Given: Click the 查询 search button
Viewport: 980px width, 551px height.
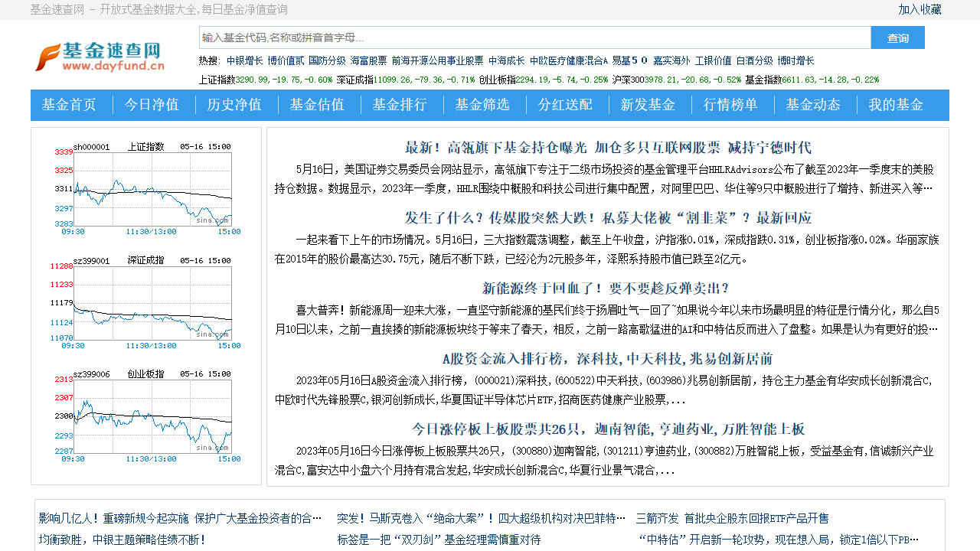Looking at the screenshot, I should [x=898, y=37].
